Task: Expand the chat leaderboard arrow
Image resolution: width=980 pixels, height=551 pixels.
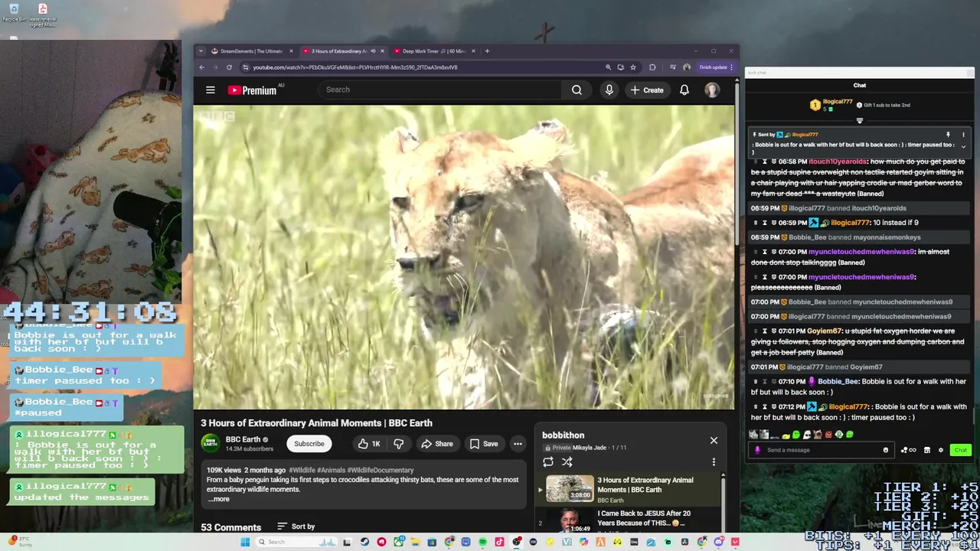Action: pyautogui.click(x=859, y=121)
